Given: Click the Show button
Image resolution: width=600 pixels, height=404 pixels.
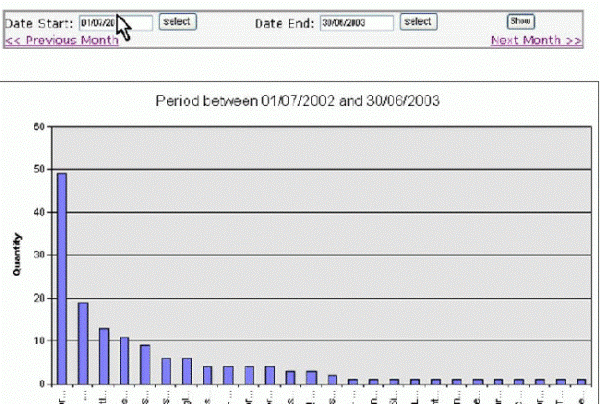Looking at the screenshot, I should click(520, 21).
